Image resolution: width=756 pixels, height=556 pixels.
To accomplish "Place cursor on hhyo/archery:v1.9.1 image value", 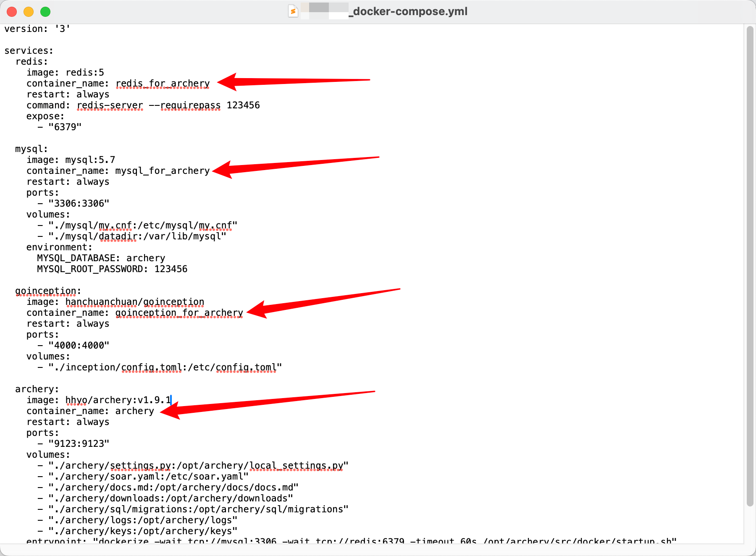I will click(x=118, y=400).
